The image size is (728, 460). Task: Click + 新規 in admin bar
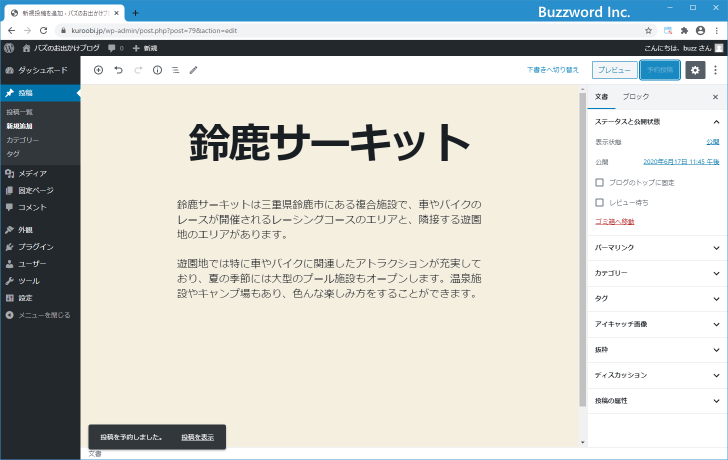point(145,48)
